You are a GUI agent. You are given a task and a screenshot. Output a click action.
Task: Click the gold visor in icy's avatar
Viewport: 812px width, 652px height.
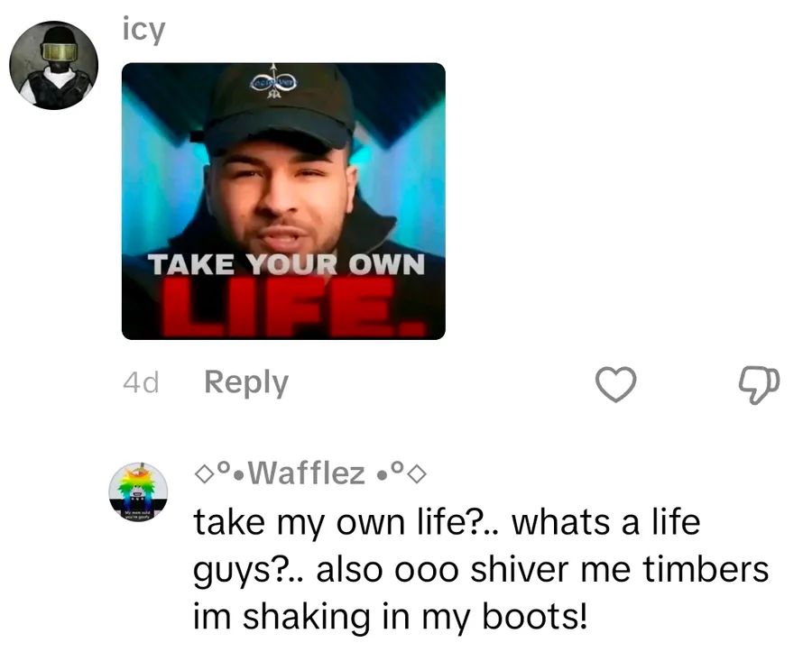(59, 52)
